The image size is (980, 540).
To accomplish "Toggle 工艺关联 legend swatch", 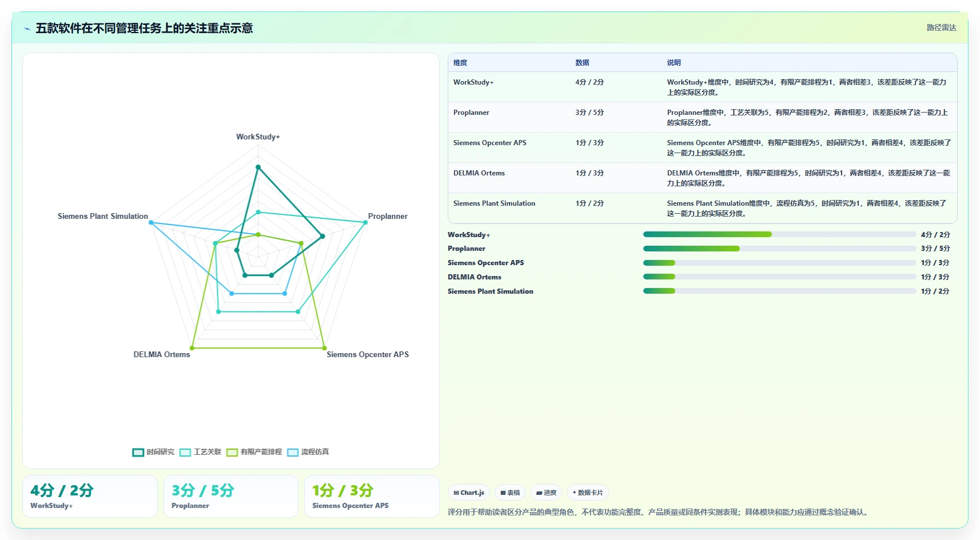I will tap(185, 452).
